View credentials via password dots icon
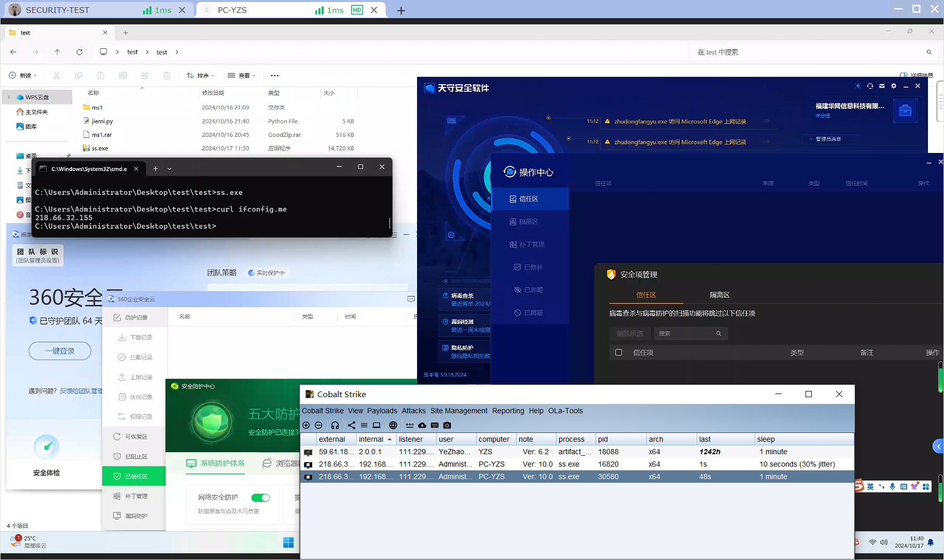The image size is (944, 560). tap(410, 425)
